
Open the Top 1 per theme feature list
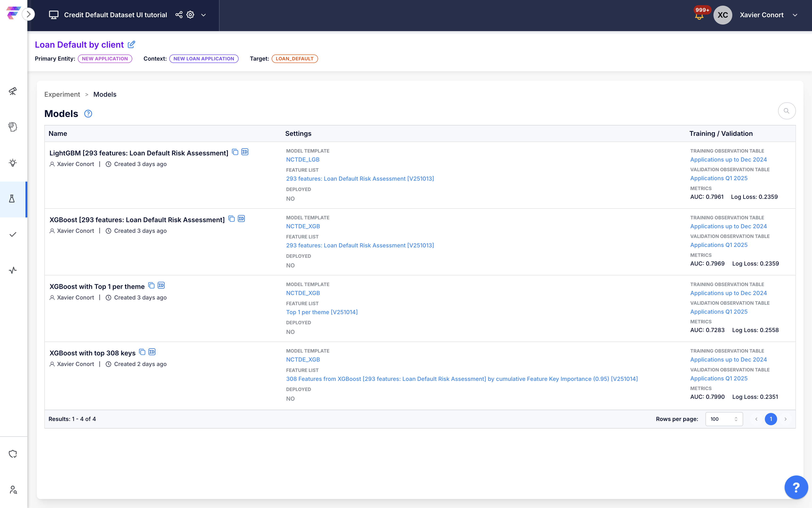coord(321,312)
